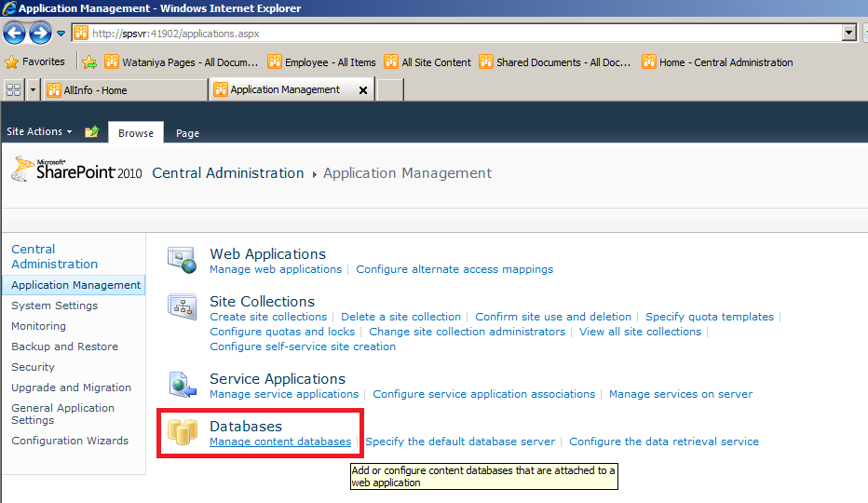Click the Site Collections heading
Screen dimensions: 868x503
[263, 302]
